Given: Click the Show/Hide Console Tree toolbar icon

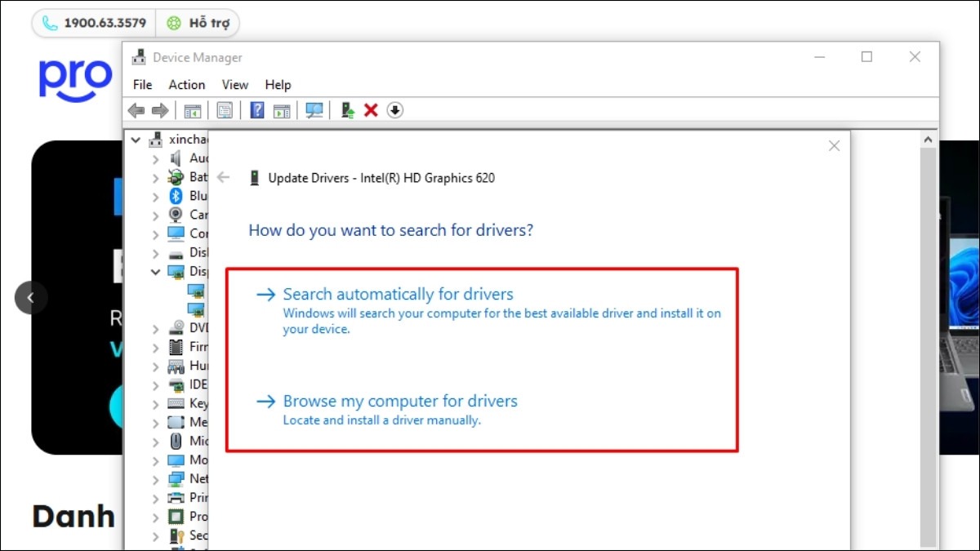Looking at the screenshot, I should 193,110.
